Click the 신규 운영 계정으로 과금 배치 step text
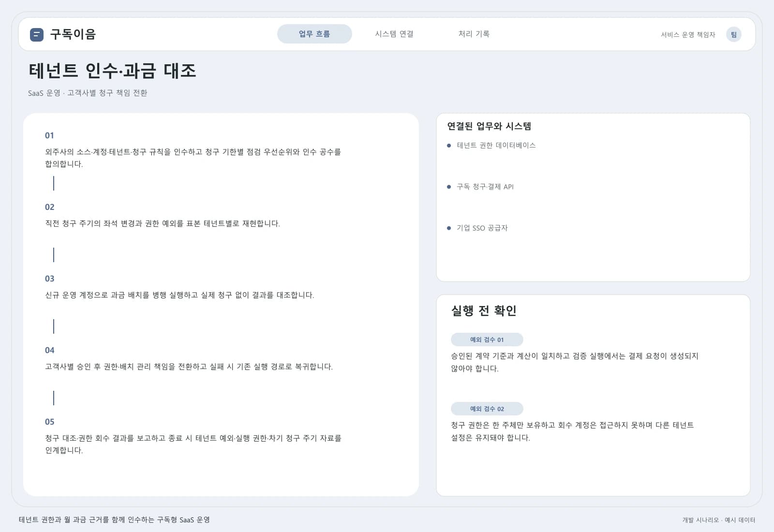Screen dimensions: 774x532 (x=179, y=295)
